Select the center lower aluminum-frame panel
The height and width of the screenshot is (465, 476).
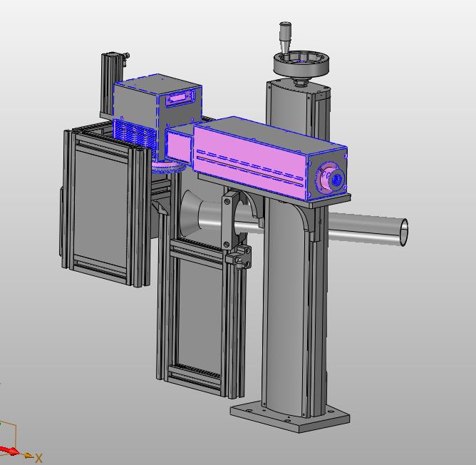pyautogui.click(x=200, y=316)
